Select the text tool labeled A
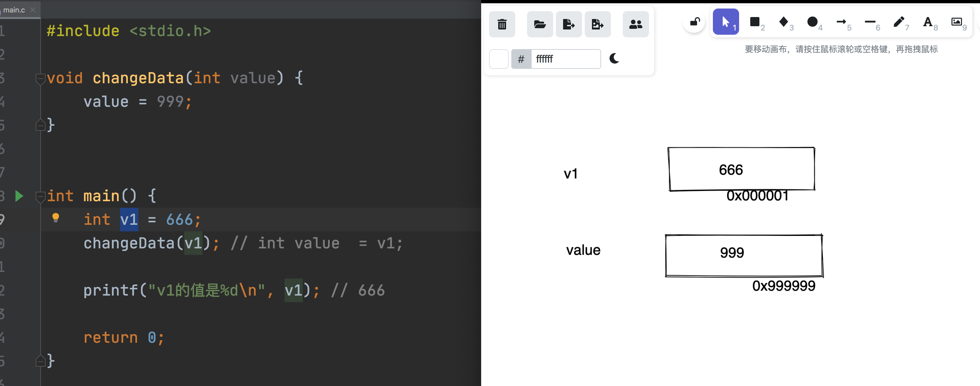Viewport: 980px width, 386px height. (x=928, y=22)
